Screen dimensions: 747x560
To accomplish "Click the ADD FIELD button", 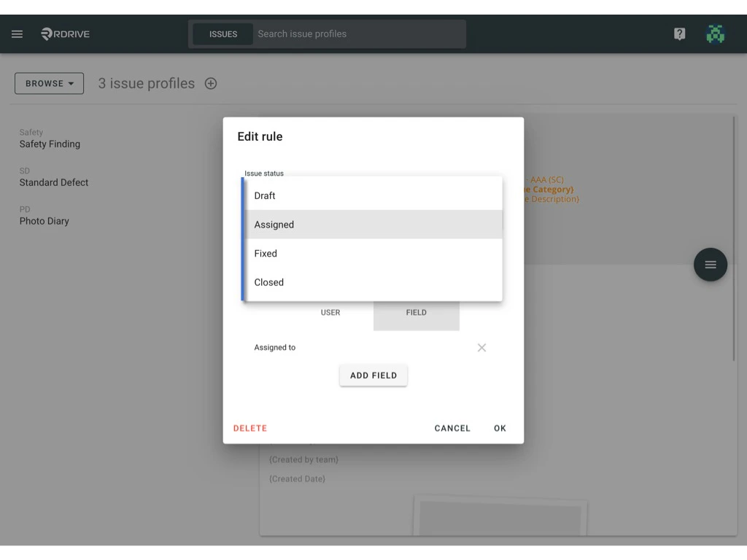I will point(373,375).
